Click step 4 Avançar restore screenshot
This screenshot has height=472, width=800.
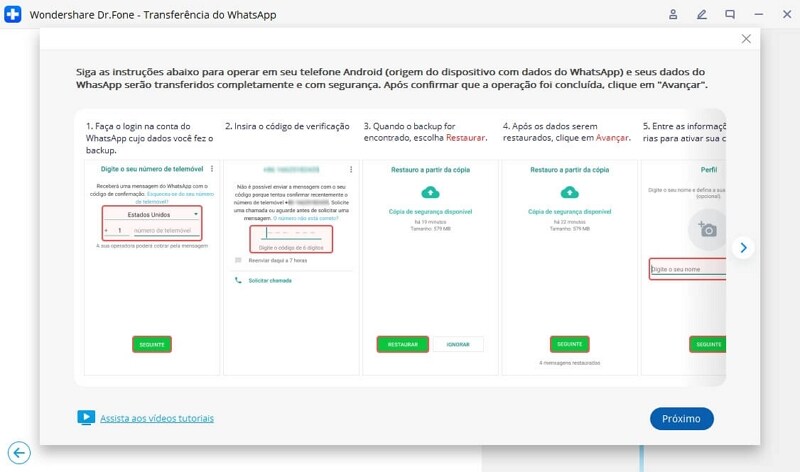pos(570,268)
